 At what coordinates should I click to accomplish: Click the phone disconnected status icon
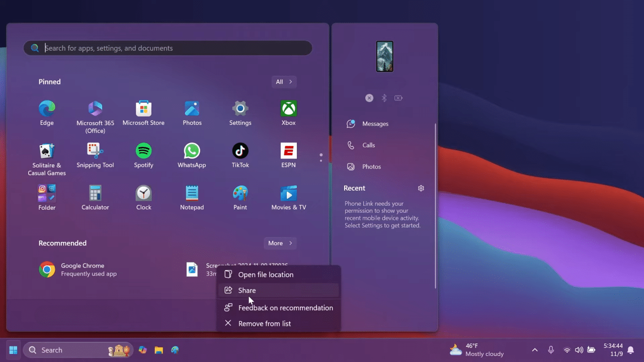[369, 98]
